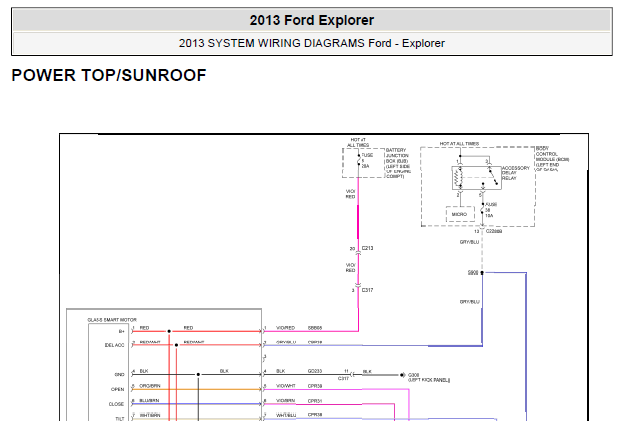
Task: Click the "BLU/BRN" wire color label
Action: click(149, 400)
